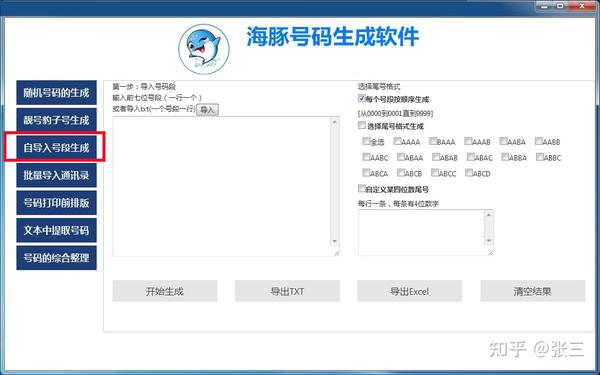Check the ABAA tail format
Image resolution: width=600 pixels, height=375 pixels.
point(401,157)
